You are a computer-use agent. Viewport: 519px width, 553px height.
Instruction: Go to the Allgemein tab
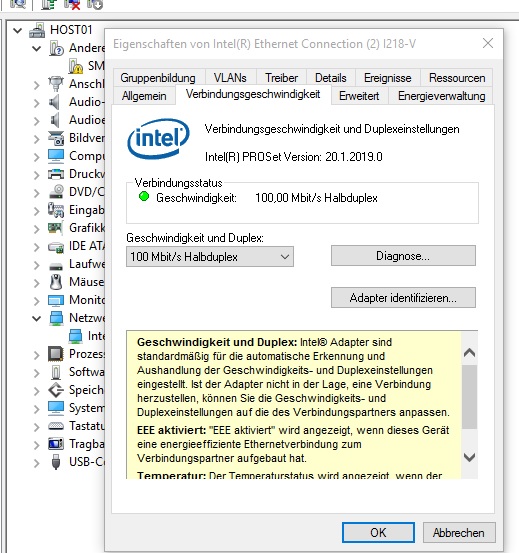click(x=144, y=96)
